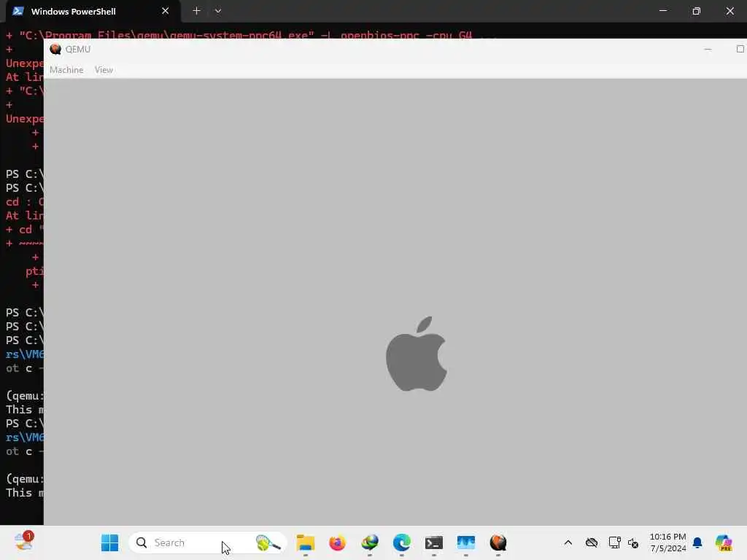
Task: Click the muted volume tray icon
Action: [x=633, y=542]
